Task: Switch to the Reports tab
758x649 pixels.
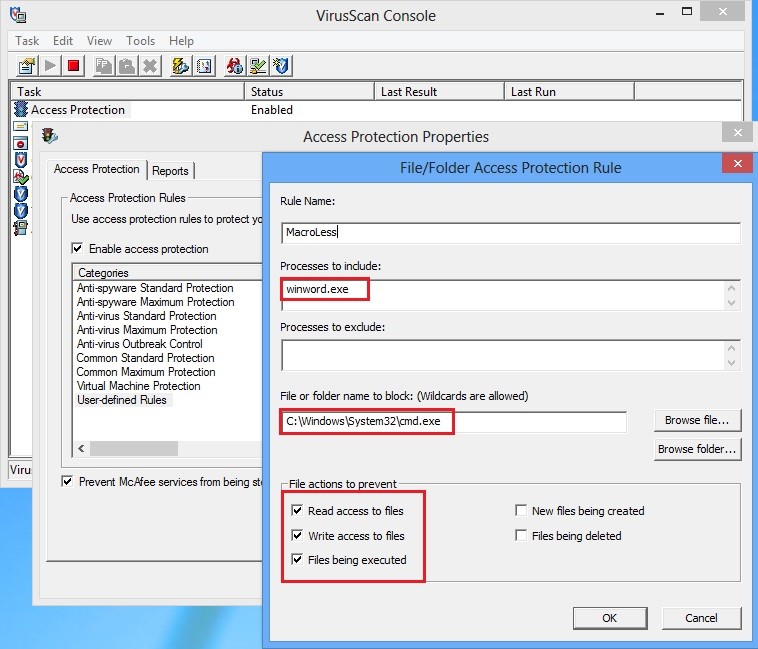Action: tap(171, 171)
